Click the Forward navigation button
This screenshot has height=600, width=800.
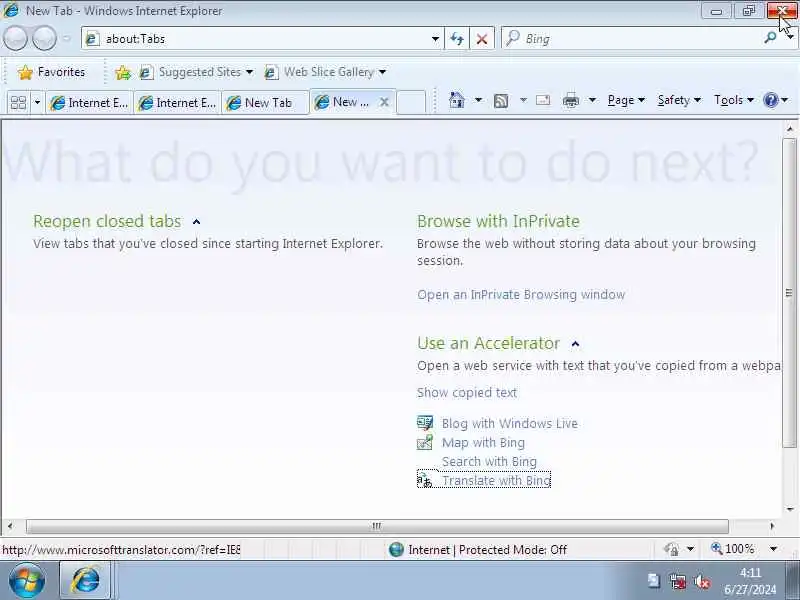(44, 38)
